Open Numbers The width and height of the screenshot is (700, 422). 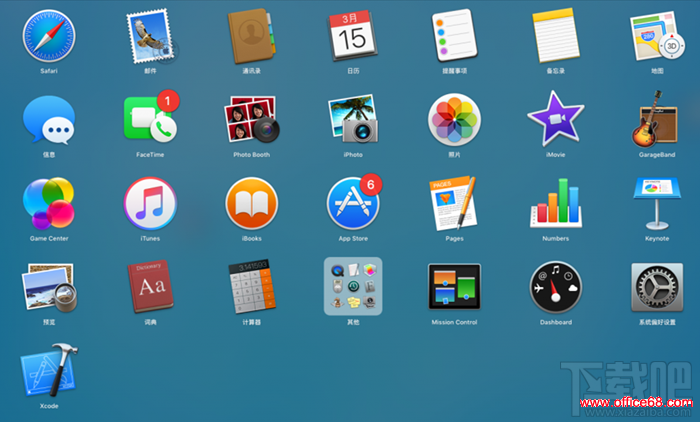coord(556,203)
